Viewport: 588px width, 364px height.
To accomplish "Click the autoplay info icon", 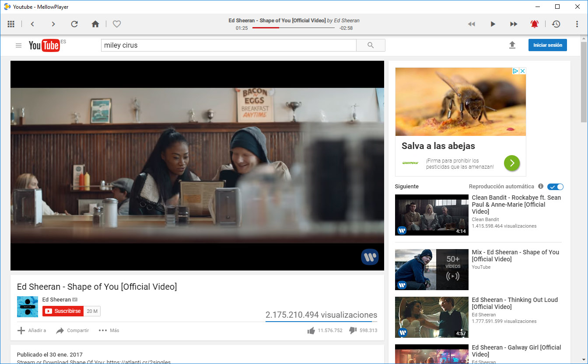I will coord(541,186).
